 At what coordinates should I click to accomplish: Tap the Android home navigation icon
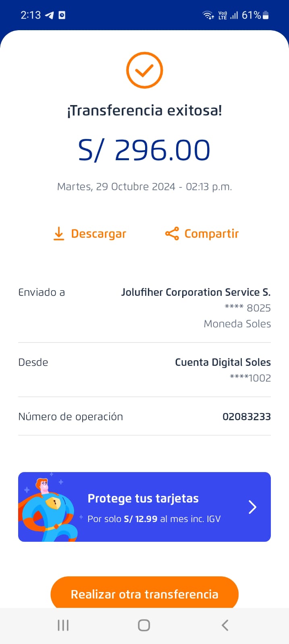(x=144, y=625)
